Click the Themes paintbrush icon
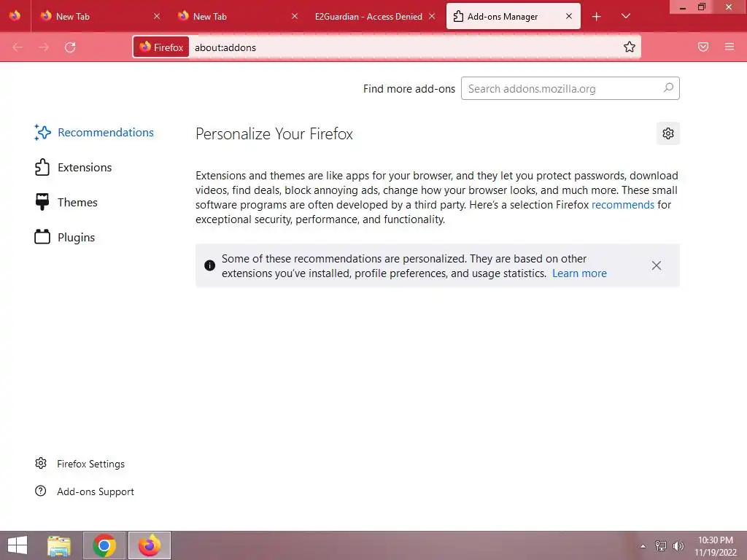The image size is (747, 560). (42, 202)
